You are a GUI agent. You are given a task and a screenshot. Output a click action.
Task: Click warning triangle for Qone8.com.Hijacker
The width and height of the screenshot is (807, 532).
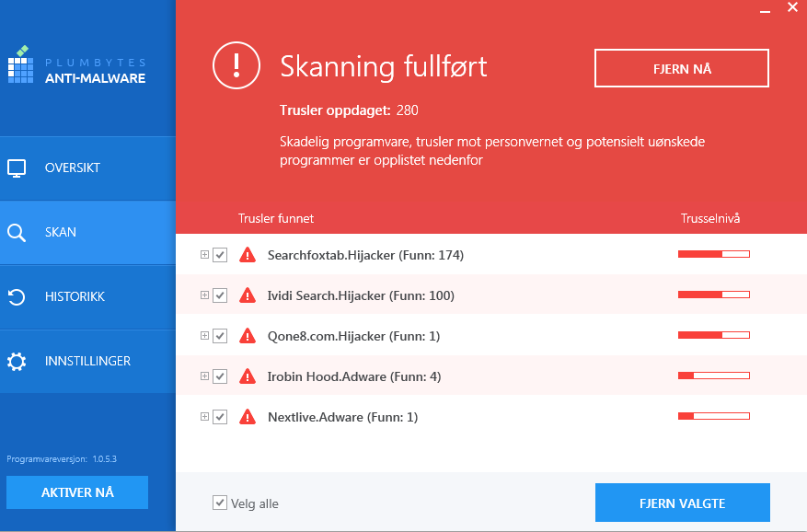click(248, 336)
